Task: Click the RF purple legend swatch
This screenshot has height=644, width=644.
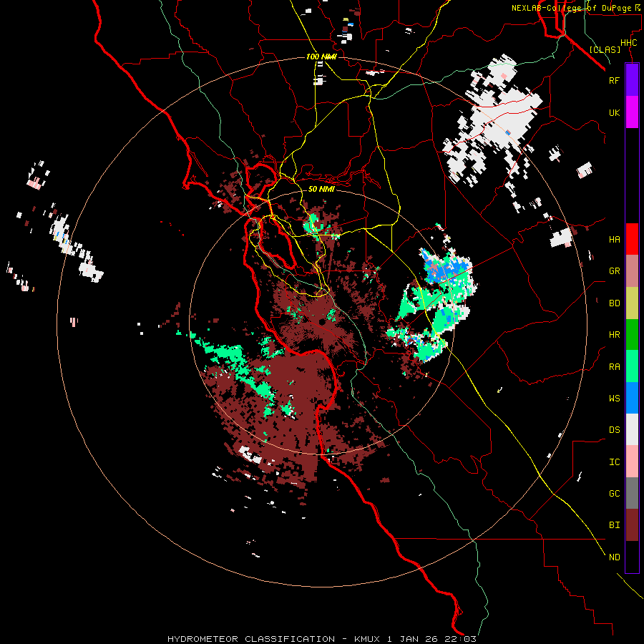Action: (x=632, y=80)
